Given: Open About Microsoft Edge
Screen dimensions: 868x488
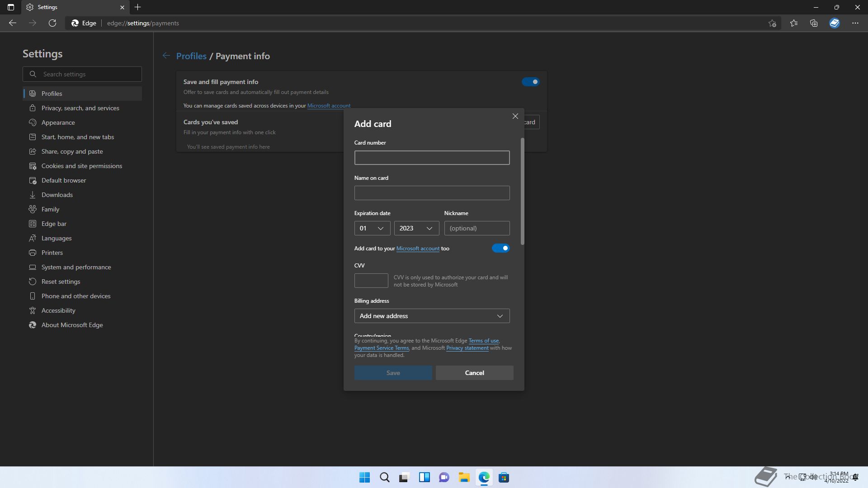Looking at the screenshot, I should [82, 325].
